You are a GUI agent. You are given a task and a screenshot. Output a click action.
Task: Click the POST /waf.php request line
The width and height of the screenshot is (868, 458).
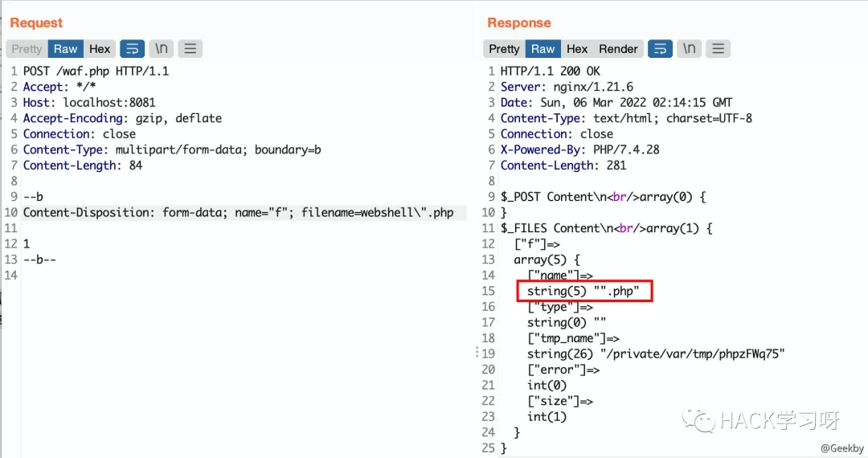(96, 71)
